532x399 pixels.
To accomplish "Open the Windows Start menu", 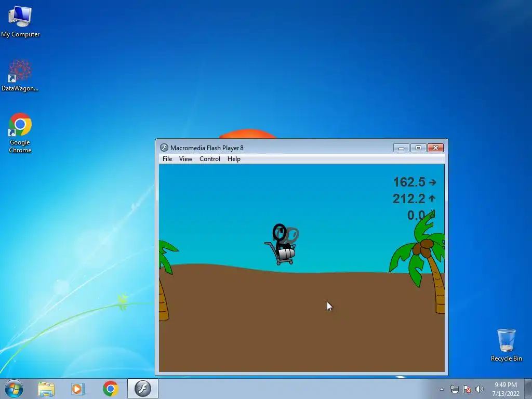I will point(14,389).
